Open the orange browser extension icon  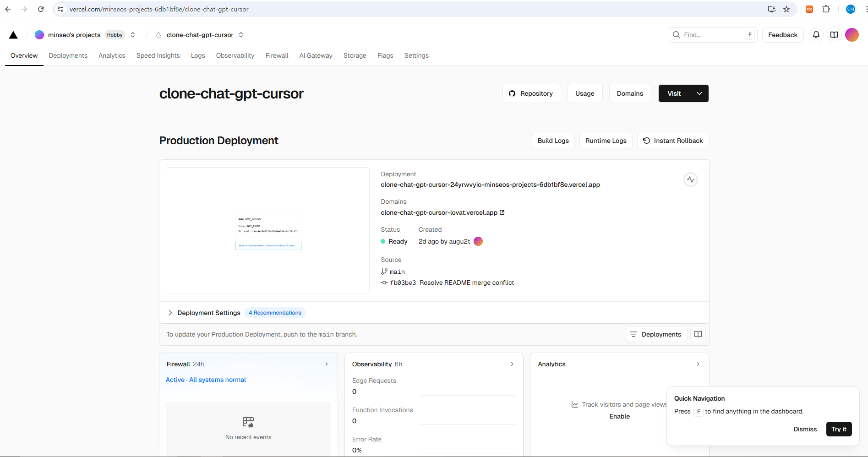tap(809, 9)
